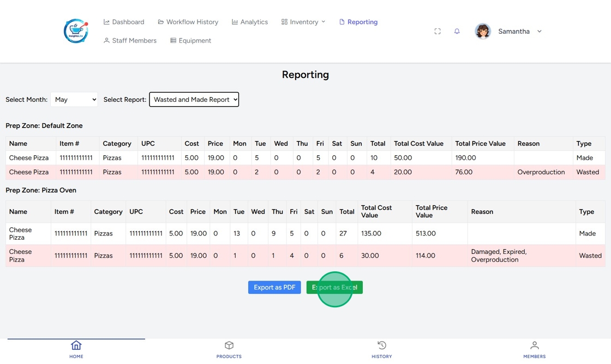Open Members person icon in bottom bar

[x=534, y=345]
